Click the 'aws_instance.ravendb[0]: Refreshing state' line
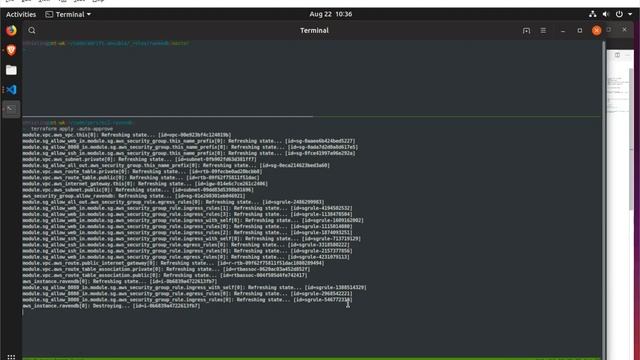Viewport: 640px width, 360px height. tap(120, 282)
